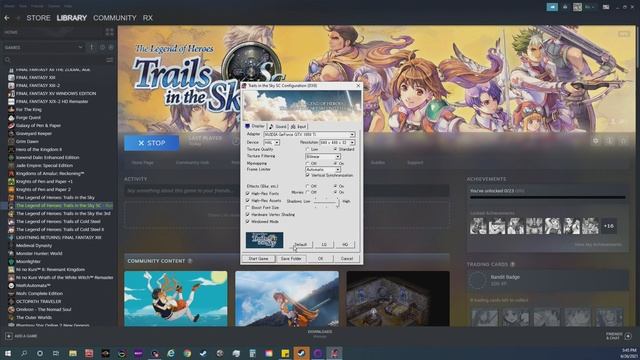The height and width of the screenshot is (360, 640).
Task: Cancel the configuration dialog
Action: [x=347, y=259]
